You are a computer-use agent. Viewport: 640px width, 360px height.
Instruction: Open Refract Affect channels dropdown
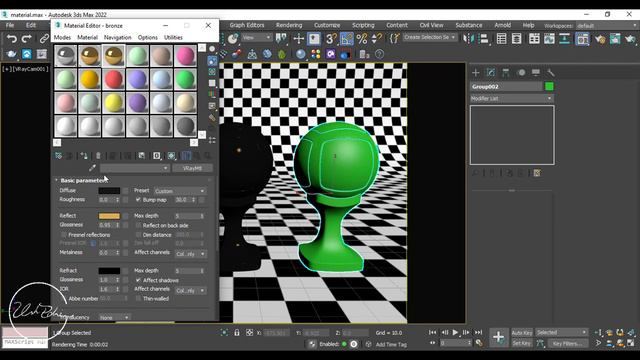click(191, 291)
